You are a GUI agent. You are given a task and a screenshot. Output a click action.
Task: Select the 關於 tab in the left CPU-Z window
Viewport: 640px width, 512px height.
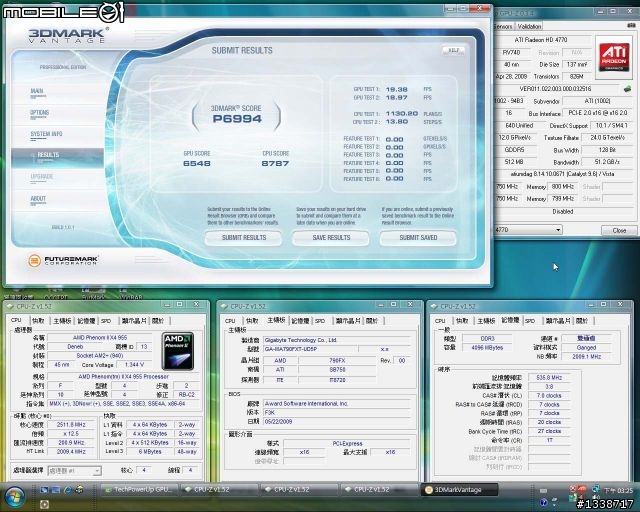pos(158,321)
